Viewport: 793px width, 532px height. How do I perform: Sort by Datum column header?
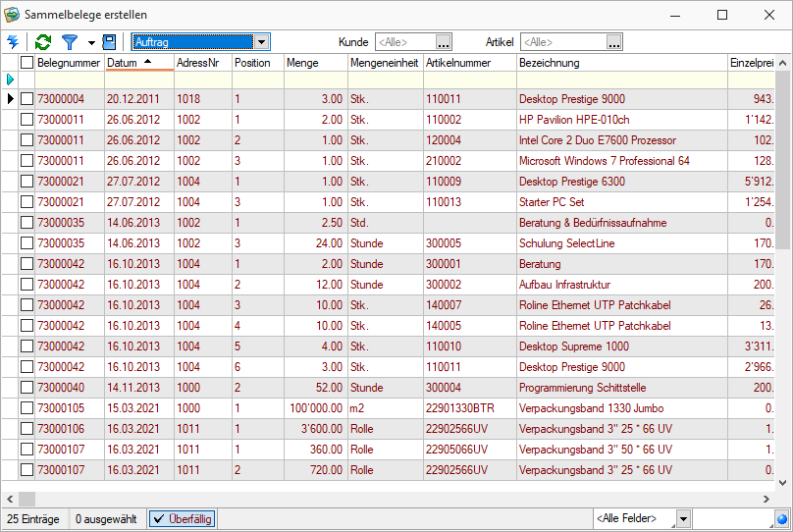pos(139,63)
